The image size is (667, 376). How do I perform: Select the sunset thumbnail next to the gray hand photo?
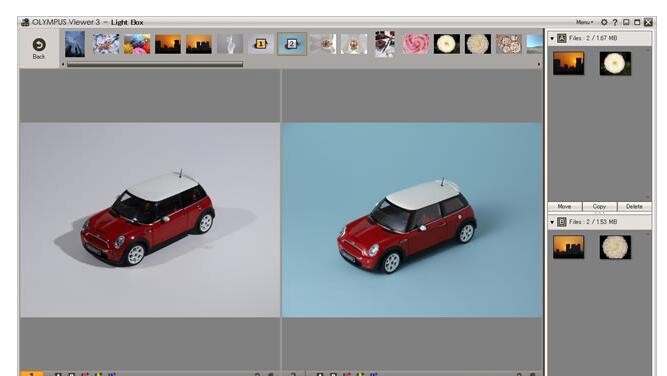tap(199, 44)
